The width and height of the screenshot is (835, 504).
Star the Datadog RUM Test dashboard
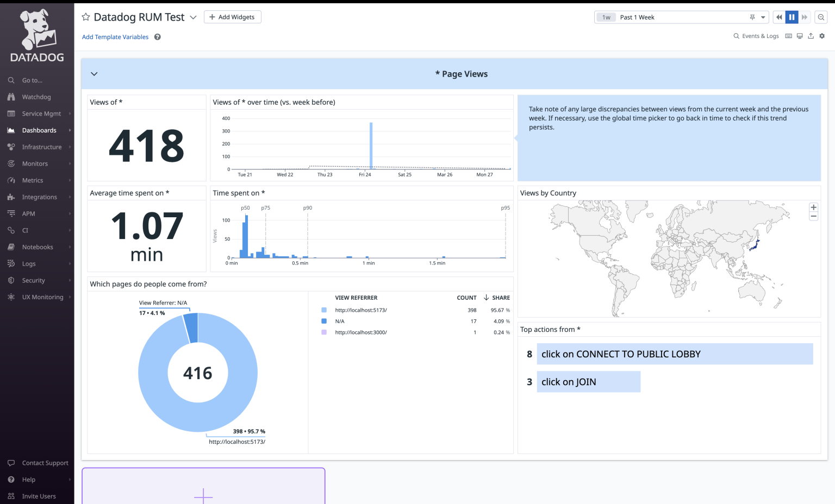click(85, 17)
